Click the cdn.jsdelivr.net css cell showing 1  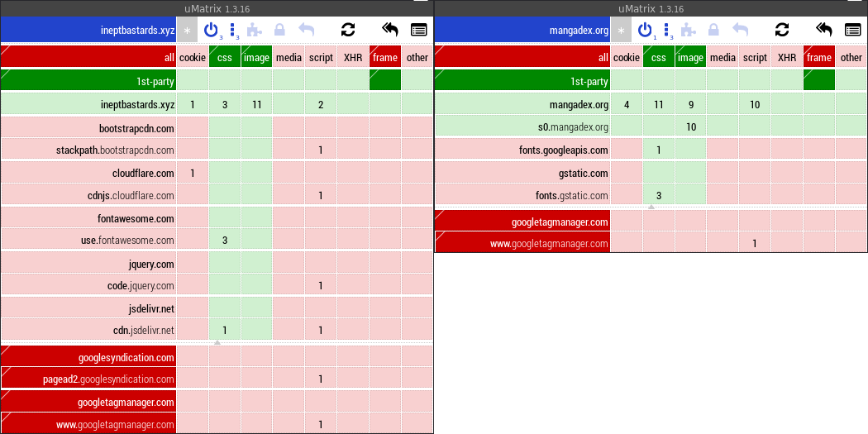(x=225, y=331)
